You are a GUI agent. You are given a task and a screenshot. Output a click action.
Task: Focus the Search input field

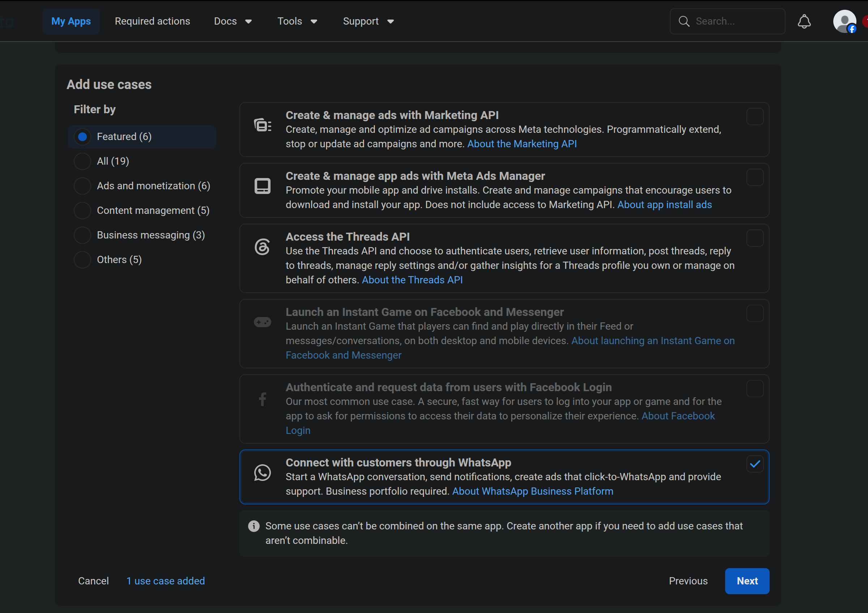point(727,21)
